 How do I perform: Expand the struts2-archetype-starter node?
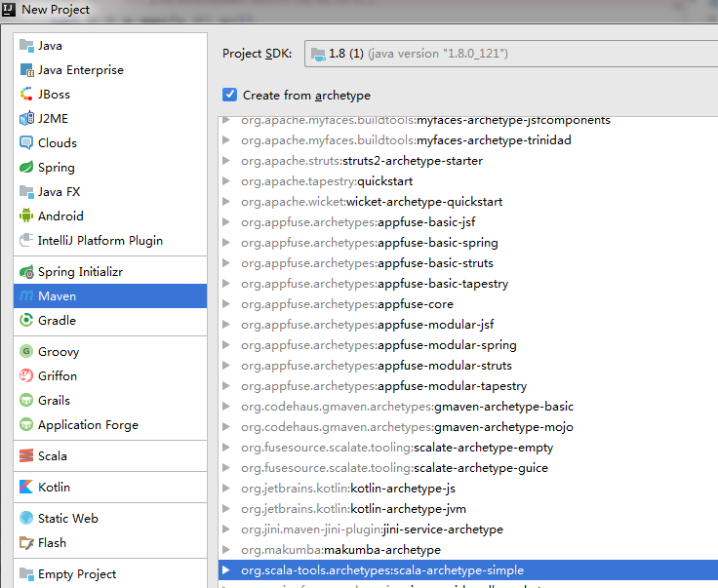(x=225, y=161)
